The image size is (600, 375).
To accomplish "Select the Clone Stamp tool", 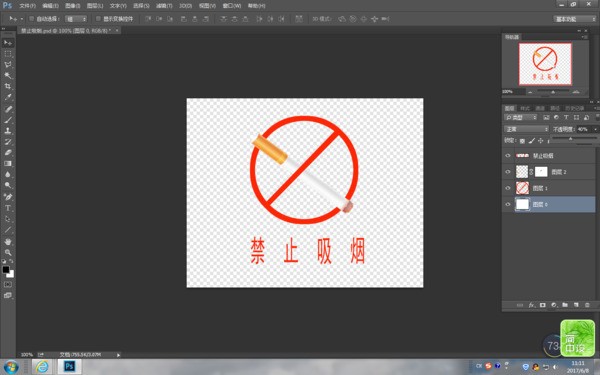I will tap(8, 130).
